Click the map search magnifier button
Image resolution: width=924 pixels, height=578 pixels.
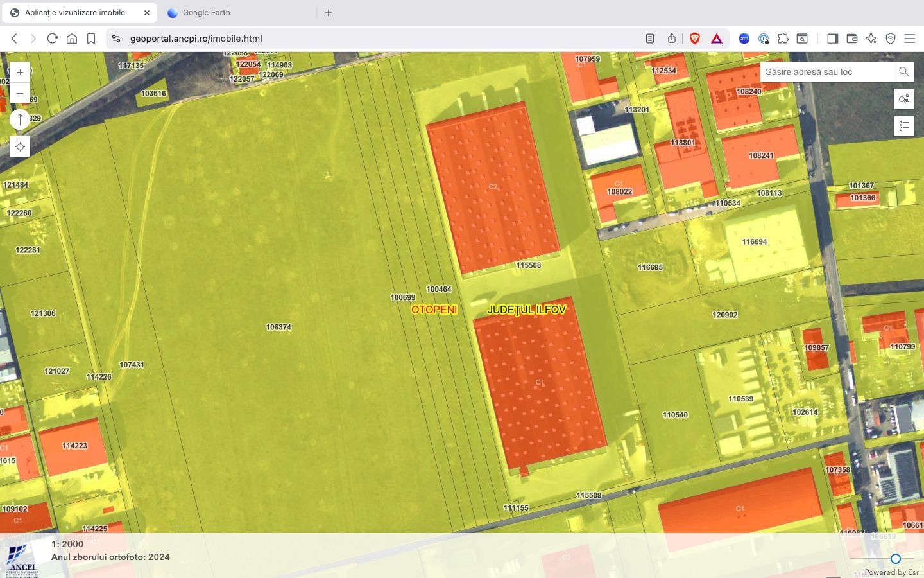[903, 72]
